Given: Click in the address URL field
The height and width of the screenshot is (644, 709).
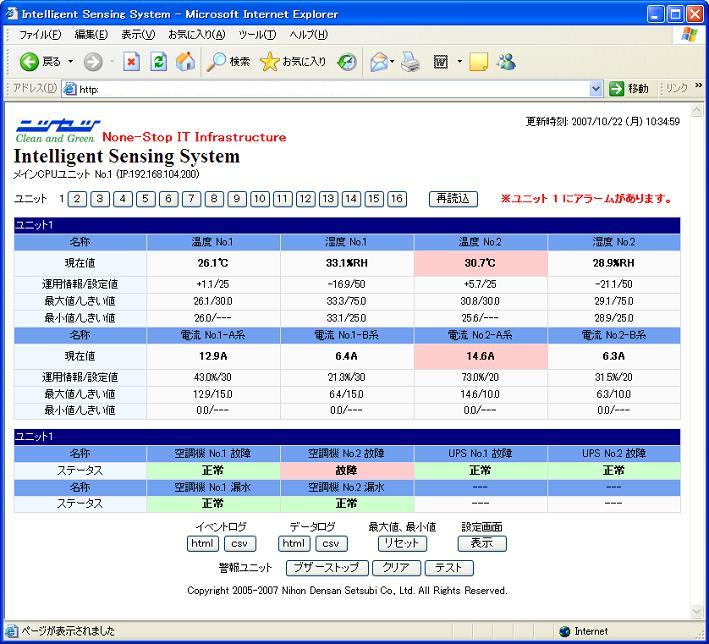Looking at the screenshot, I should pyautogui.click(x=332, y=89).
